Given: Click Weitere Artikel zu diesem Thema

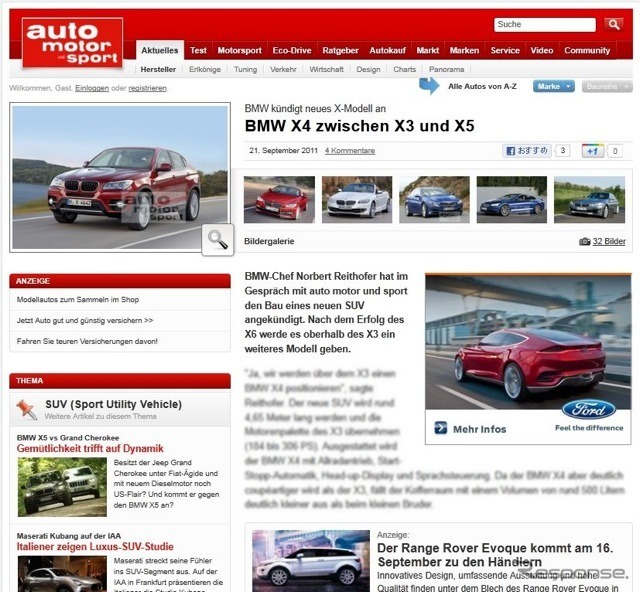Looking at the screenshot, I should pyautogui.click(x=100, y=416).
